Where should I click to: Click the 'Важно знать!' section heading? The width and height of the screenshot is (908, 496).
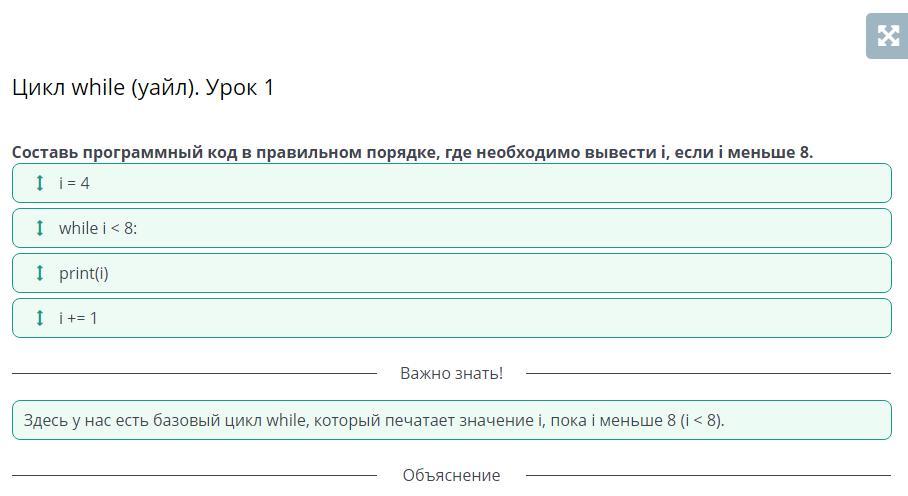(x=451, y=373)
